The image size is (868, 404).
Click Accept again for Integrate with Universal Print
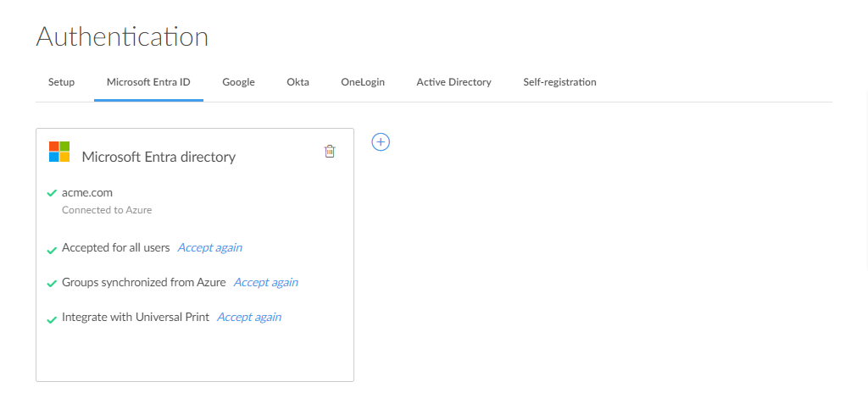pos(249,317)
